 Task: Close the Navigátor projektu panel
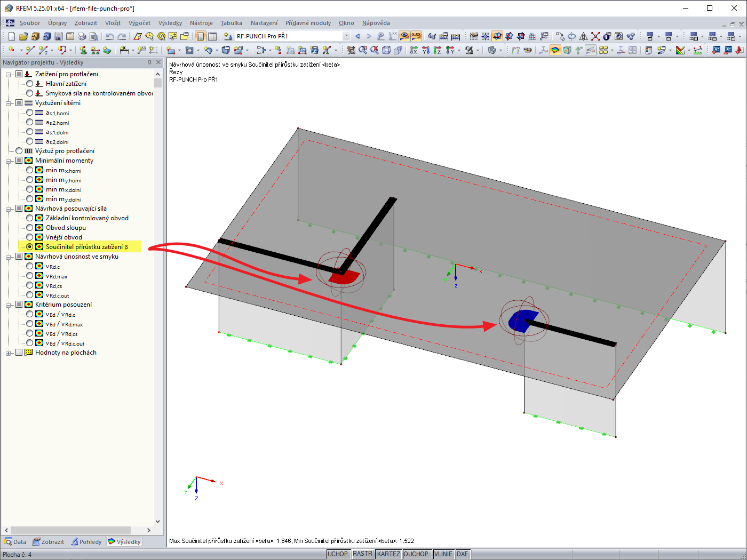pyautogui.click(x=158, y=62)
